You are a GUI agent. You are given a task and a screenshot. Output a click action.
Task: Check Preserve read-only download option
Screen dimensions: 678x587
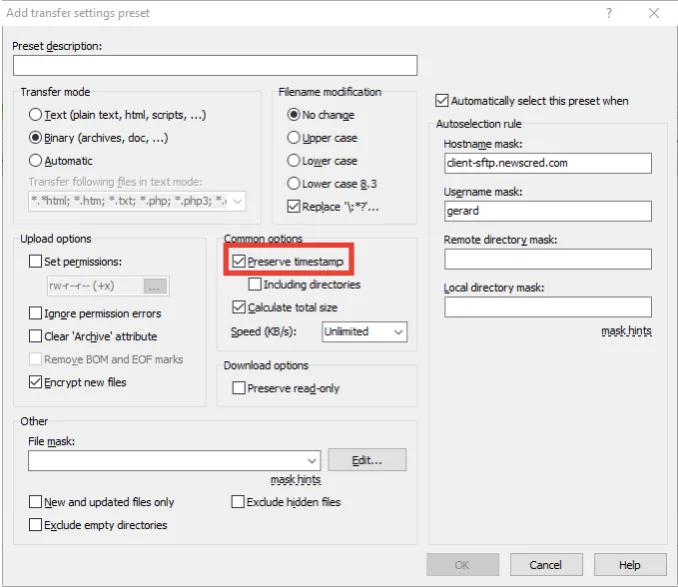[x=239, y=388]
